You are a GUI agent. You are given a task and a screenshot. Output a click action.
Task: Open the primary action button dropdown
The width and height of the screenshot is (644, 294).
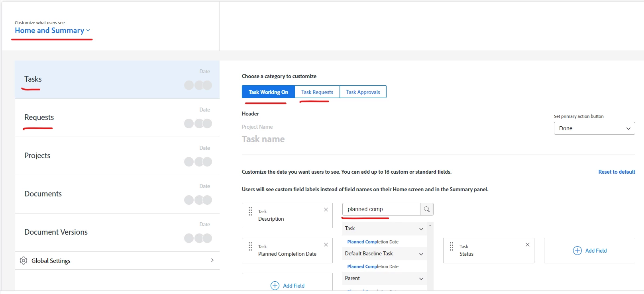(594, 128)
